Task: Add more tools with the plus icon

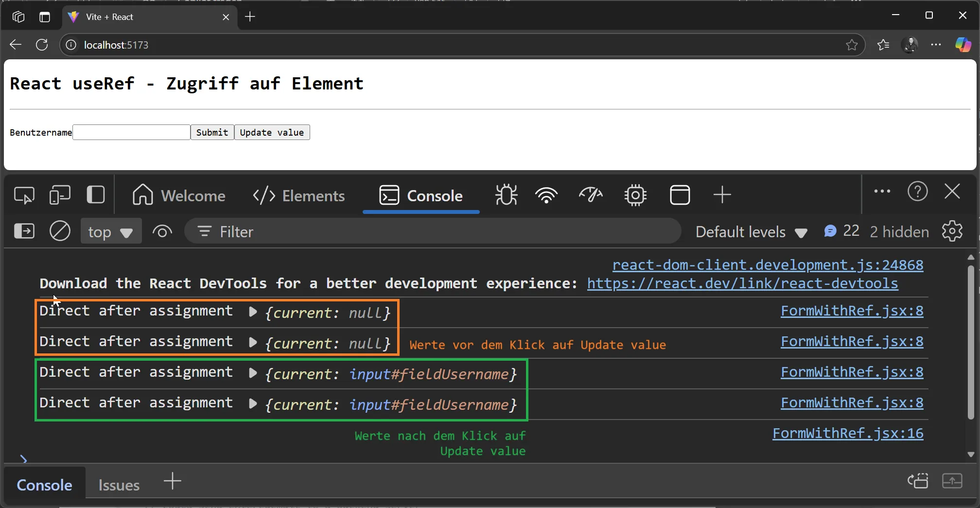Action: tap(722, 195)
